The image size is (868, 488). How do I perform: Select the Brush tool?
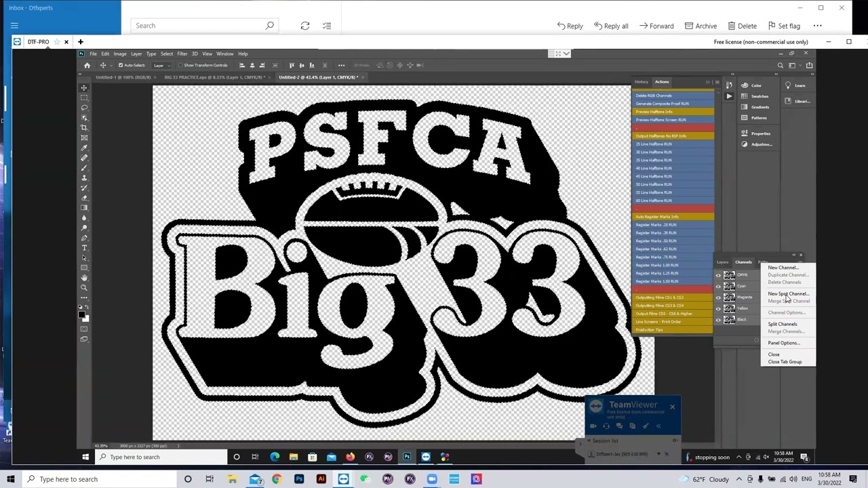click(84, 167)
